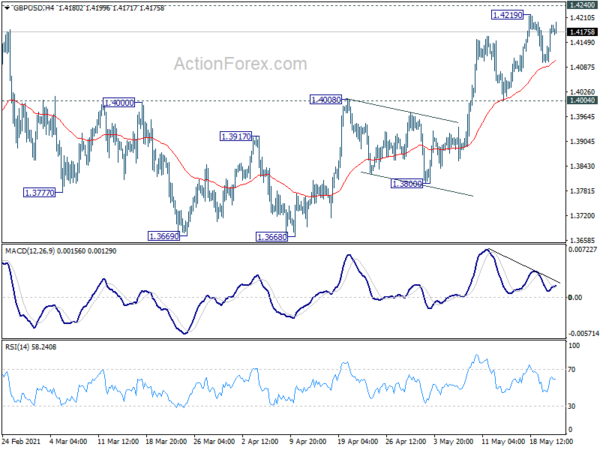Select the 1.37770 low price label
The image size is (600, 450).
pos(39,192)
